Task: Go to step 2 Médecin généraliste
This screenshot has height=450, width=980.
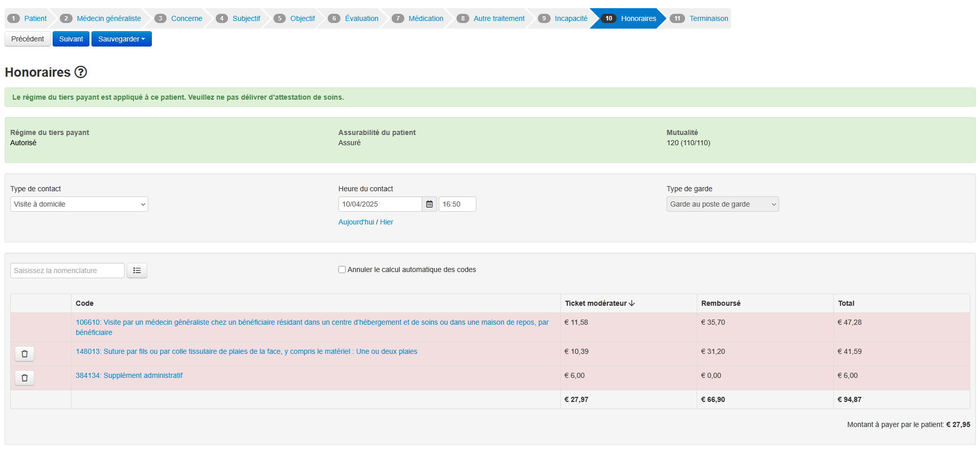Action: tap(101, 18)
